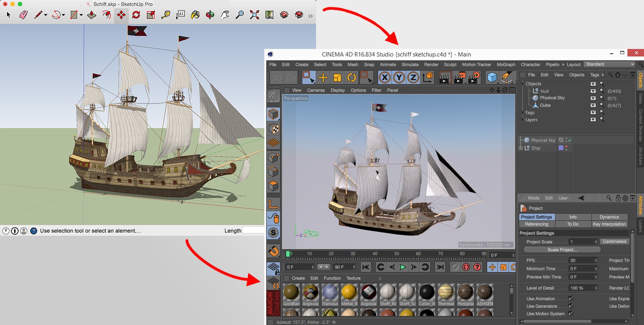Click the Zoom Extents icon in SketchUp
Viewport: 644px width, 325px height.
pyautogui.click(x=254, y=15)
